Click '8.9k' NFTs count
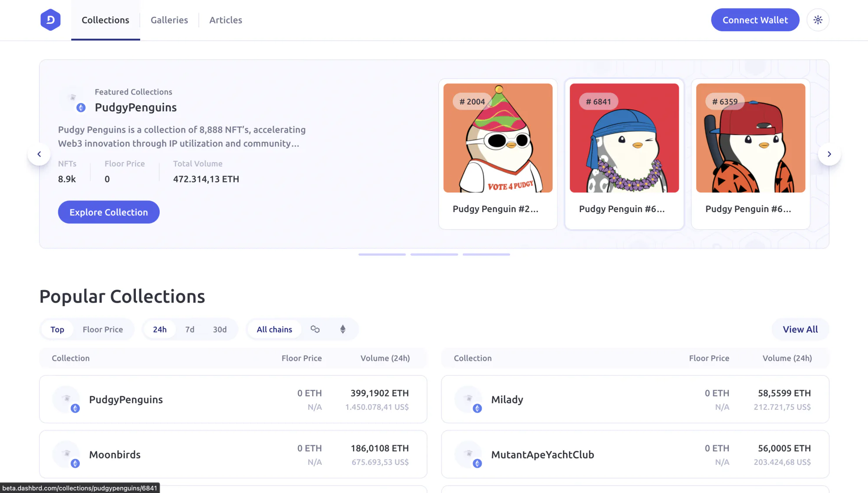This screenshot has width=868, height=493. [x=67, y=179]
